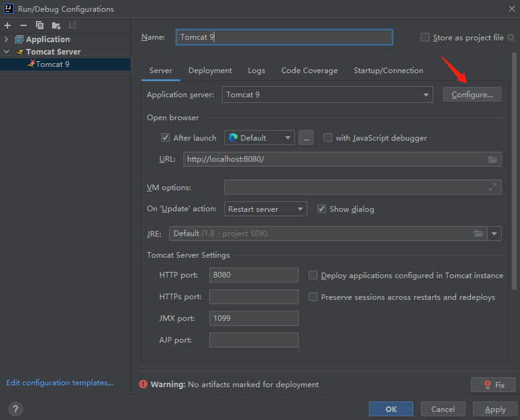Expand the Application tree node

(6, 40)
